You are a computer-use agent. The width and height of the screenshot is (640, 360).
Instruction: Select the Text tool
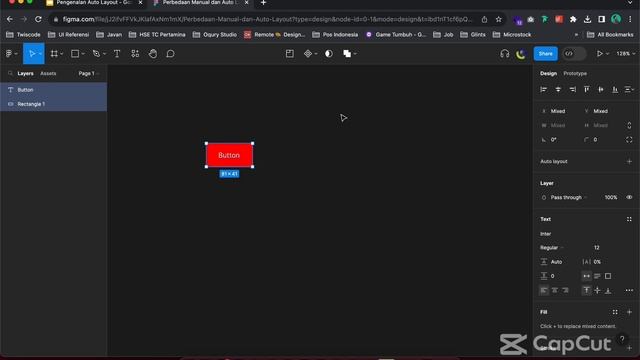(x=117, y=53)
